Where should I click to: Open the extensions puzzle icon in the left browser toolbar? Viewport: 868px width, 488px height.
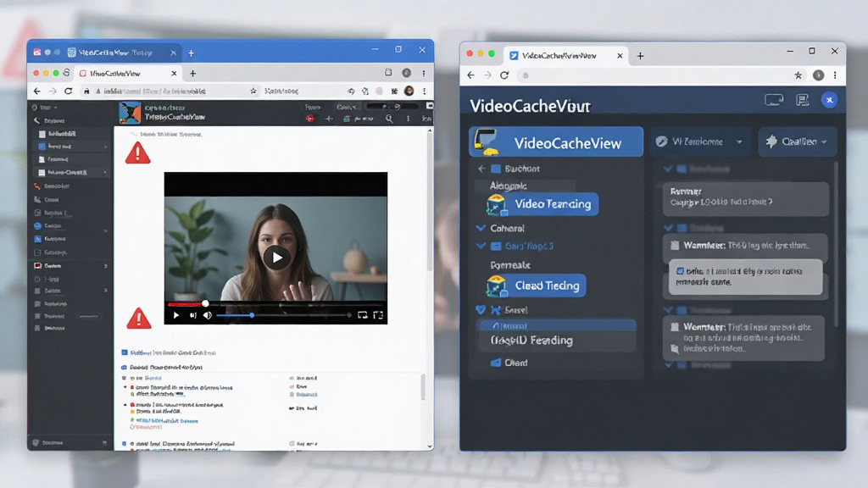(x=394, y=91)
